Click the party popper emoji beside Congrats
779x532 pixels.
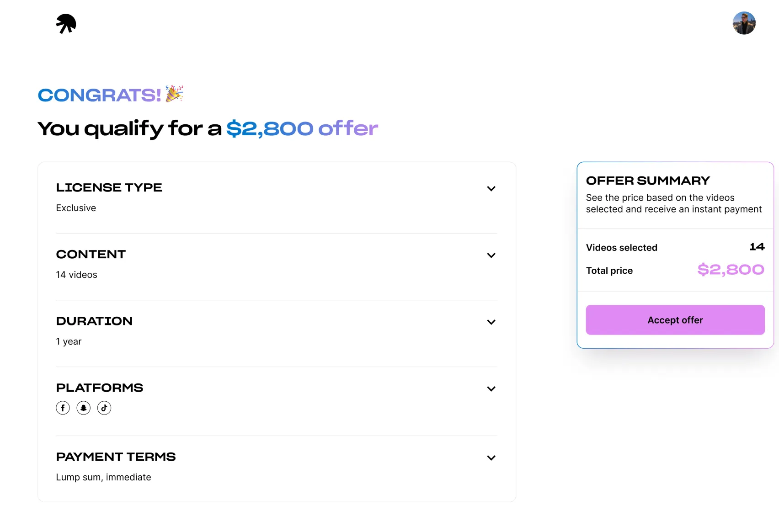[174, 94]
